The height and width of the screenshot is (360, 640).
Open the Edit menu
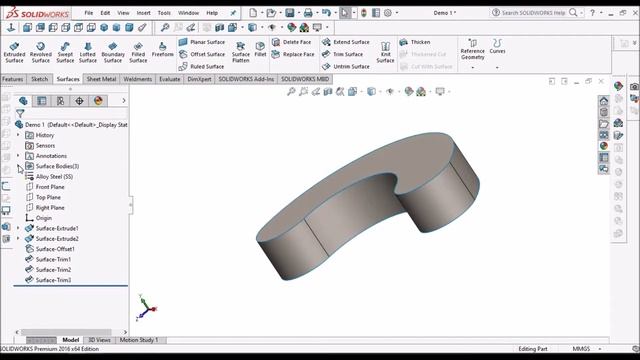[x=105, y=13]
